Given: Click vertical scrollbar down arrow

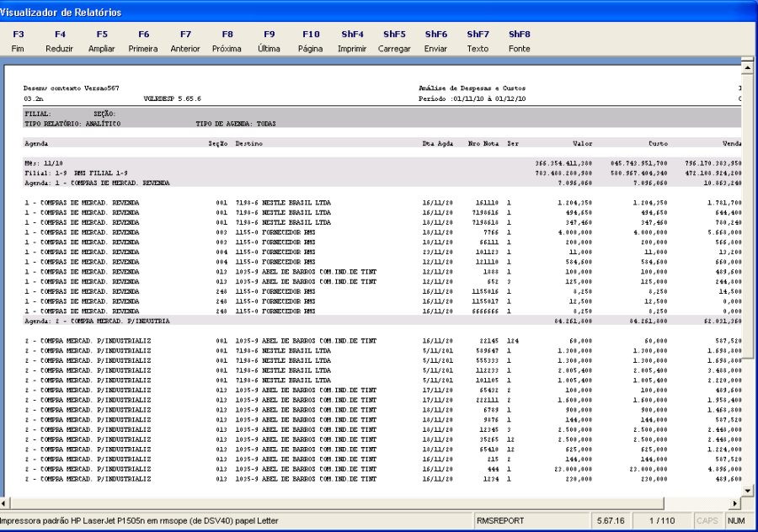Looking at the screenshot, I should pos(747,491).
